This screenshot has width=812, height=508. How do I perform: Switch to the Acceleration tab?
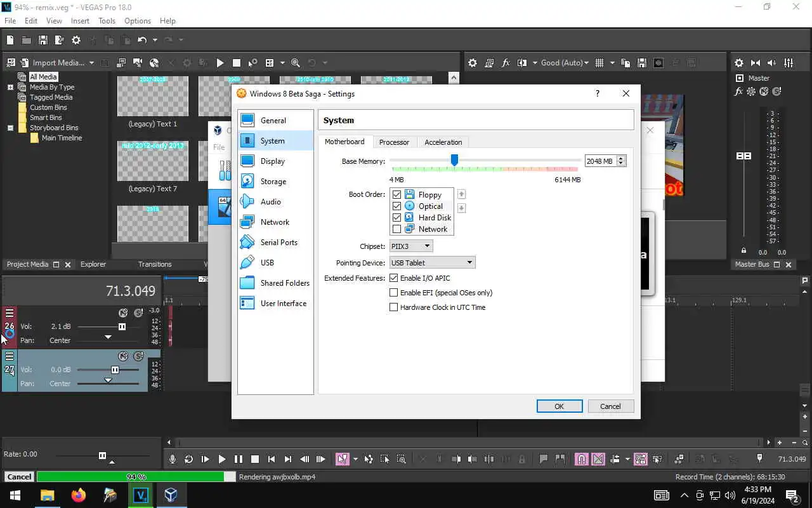[x=443, y=142]
